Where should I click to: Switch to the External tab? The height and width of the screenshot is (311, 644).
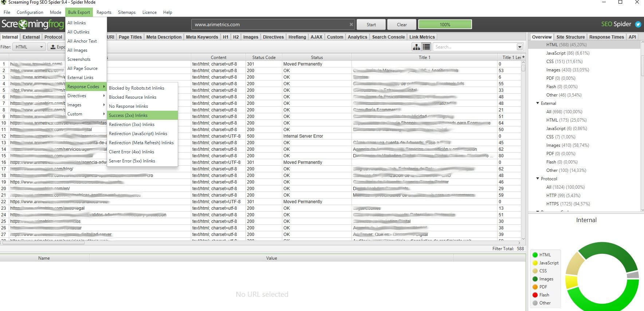point(31,37)
